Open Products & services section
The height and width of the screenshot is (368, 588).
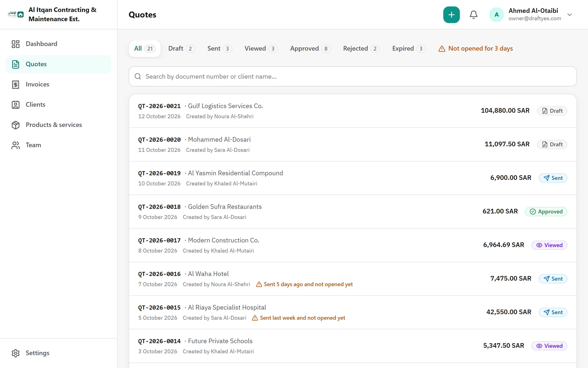(x=59, y=125)
